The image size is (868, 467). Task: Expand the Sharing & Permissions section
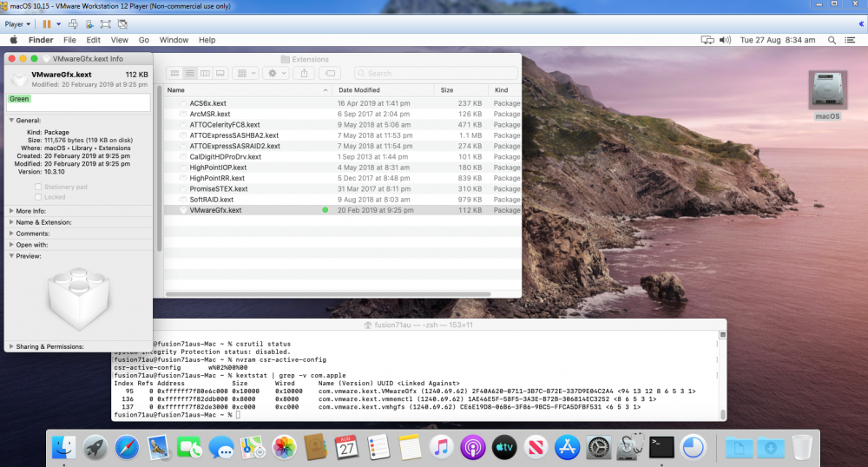coord(11,346)
